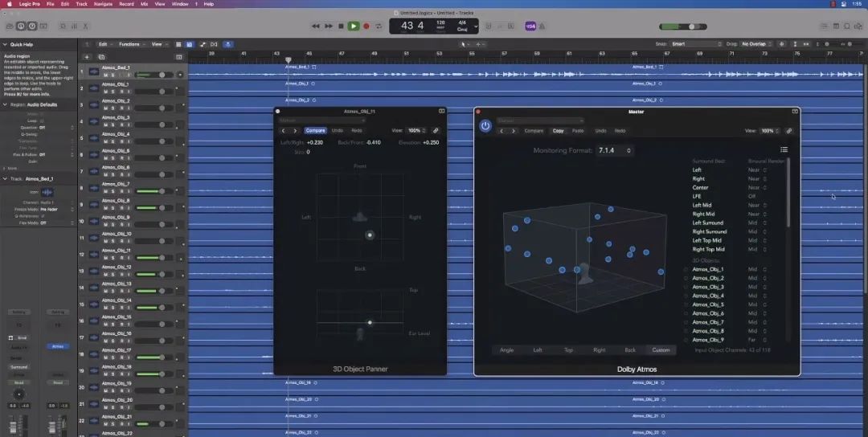Click the link icon in 3D Object Panner
Viewport: 868px width, 437px height.
coord(436,131)
